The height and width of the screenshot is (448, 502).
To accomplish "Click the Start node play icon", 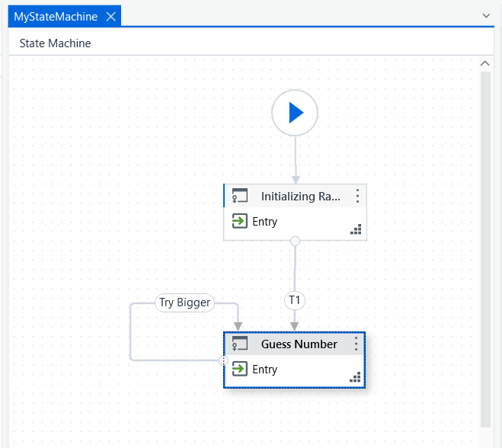I will 295,113.
